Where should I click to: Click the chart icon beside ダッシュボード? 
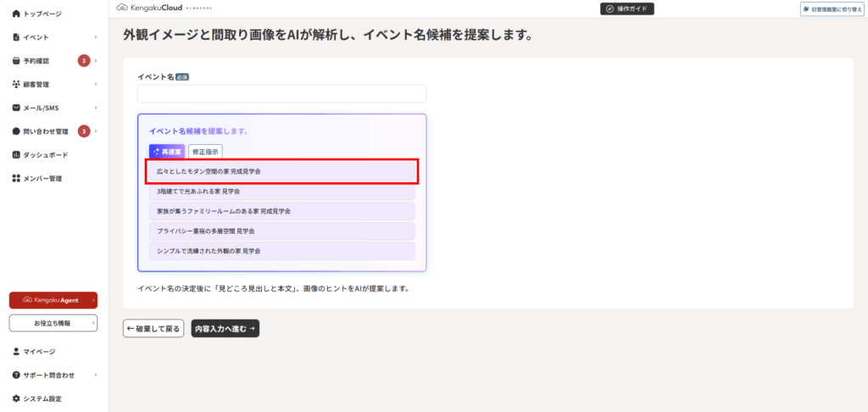tap(16, 154)
